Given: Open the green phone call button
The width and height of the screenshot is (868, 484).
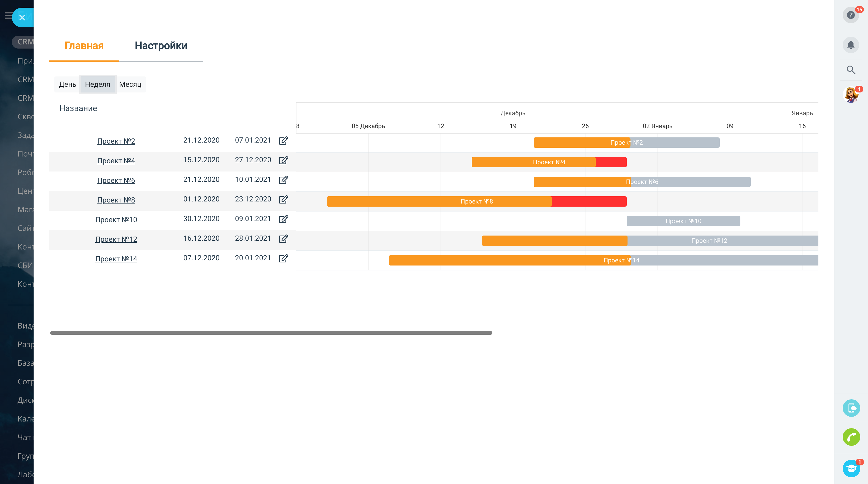Looking at the screenshot, I should click(851, 437).
